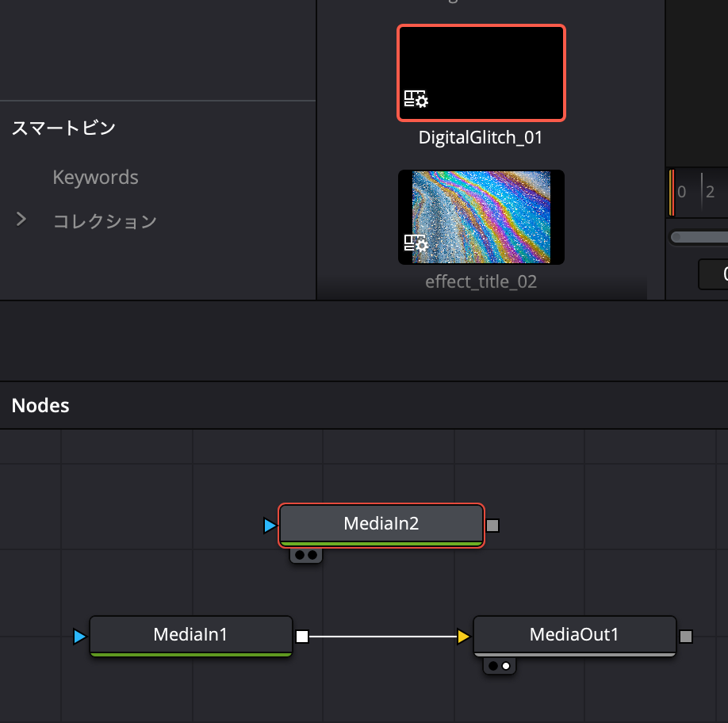Select the MediaOut1 node
Screen dimensions: 728x723
[x=574, y=635]
